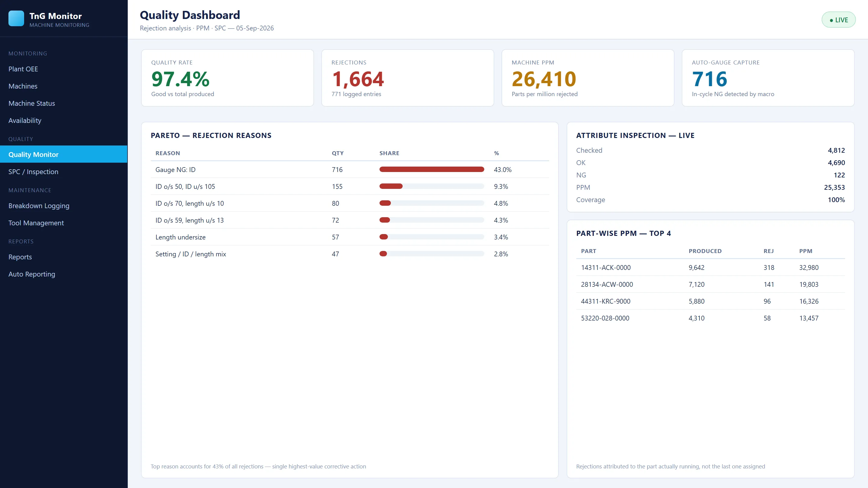Click the SHARE column header
868x488 pixels.
coord(389,153)
